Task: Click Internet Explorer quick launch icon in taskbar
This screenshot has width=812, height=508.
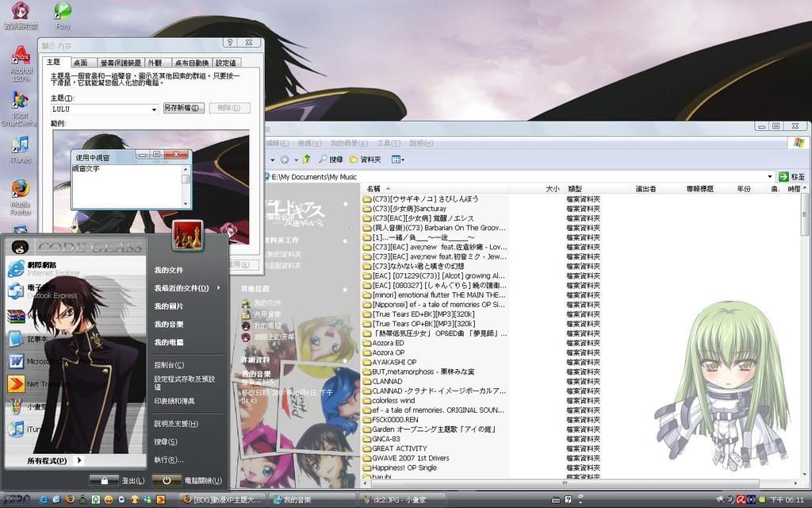Action: (44, 500)
